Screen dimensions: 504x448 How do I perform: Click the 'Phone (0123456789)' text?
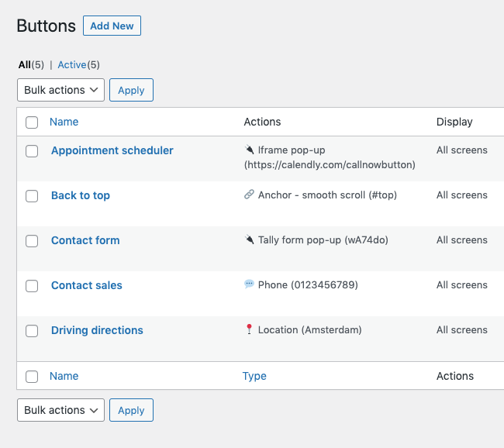308,285
